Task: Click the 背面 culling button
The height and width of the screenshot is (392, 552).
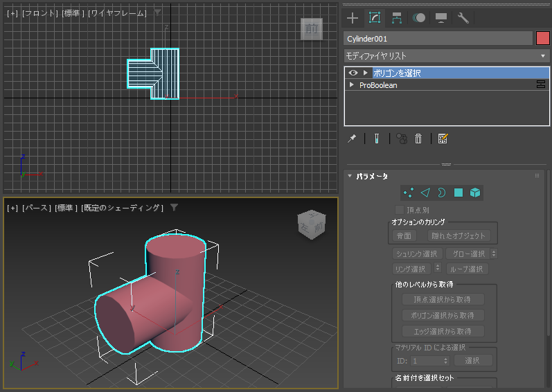Action: pos(404,235)
